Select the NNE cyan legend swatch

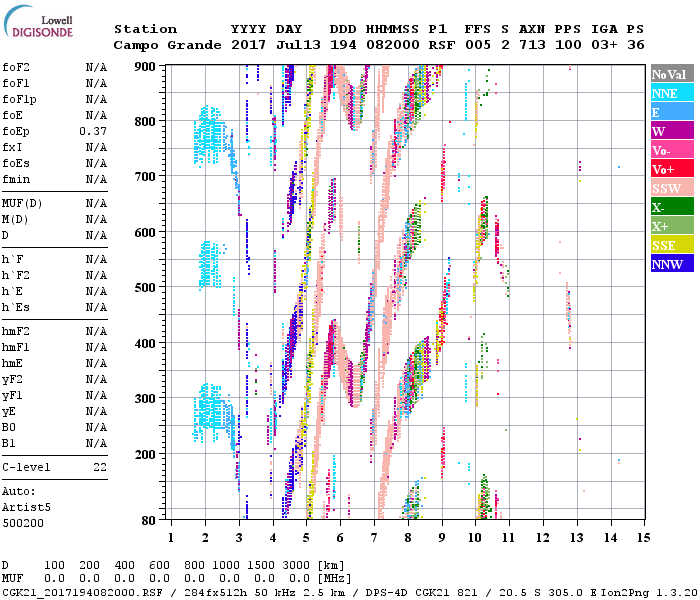pyautogui.click(x=672, y=93)
